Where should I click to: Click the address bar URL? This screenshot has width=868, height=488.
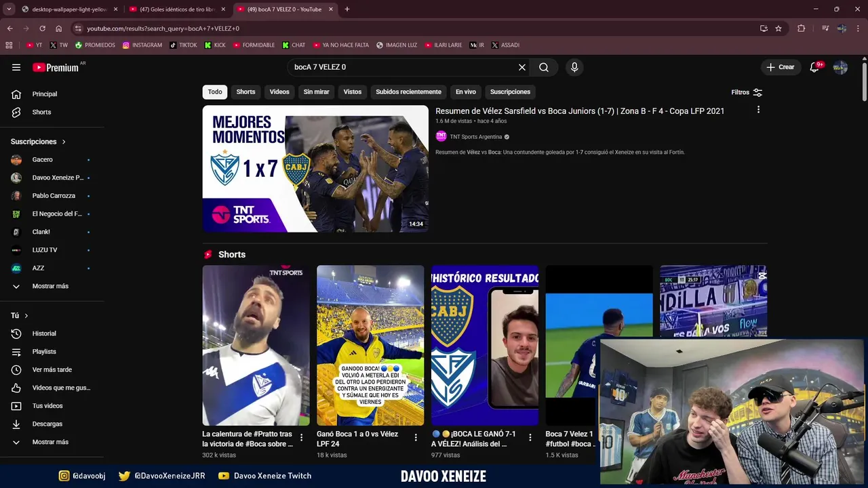tap(163, 28)
